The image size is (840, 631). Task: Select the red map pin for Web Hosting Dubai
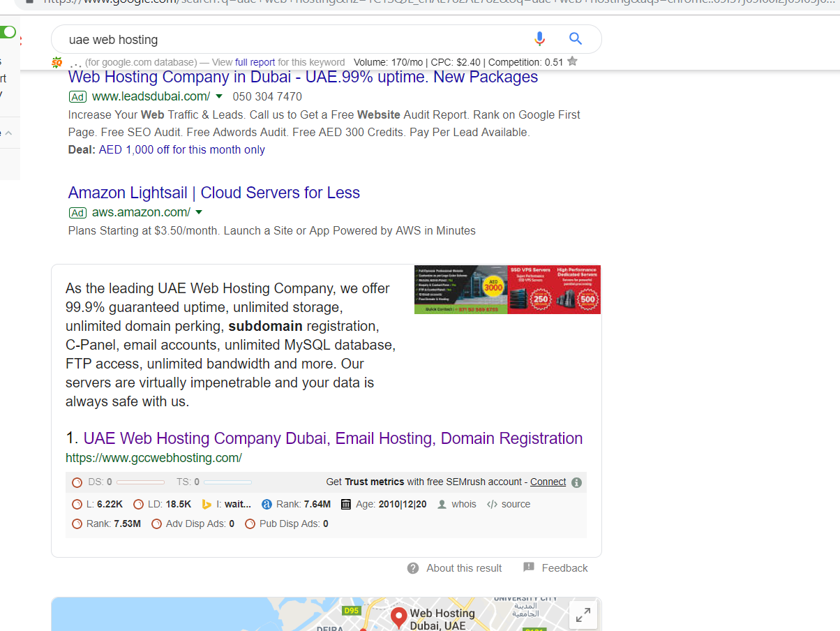398,617
